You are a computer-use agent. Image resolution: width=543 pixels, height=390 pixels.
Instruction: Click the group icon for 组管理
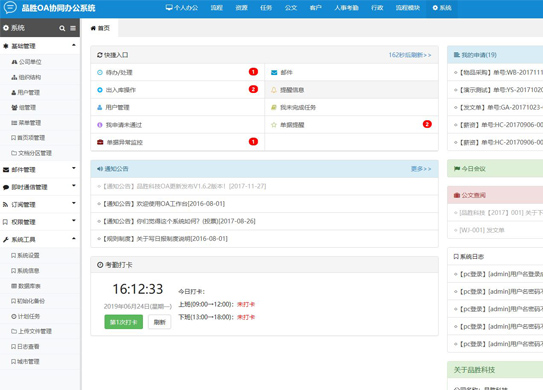(14, 108)
